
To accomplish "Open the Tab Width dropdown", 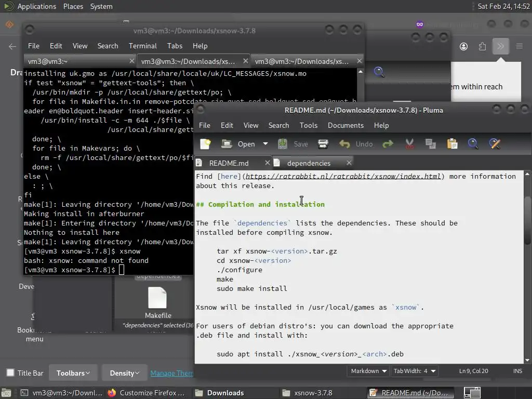I will (x=414, y=371).
